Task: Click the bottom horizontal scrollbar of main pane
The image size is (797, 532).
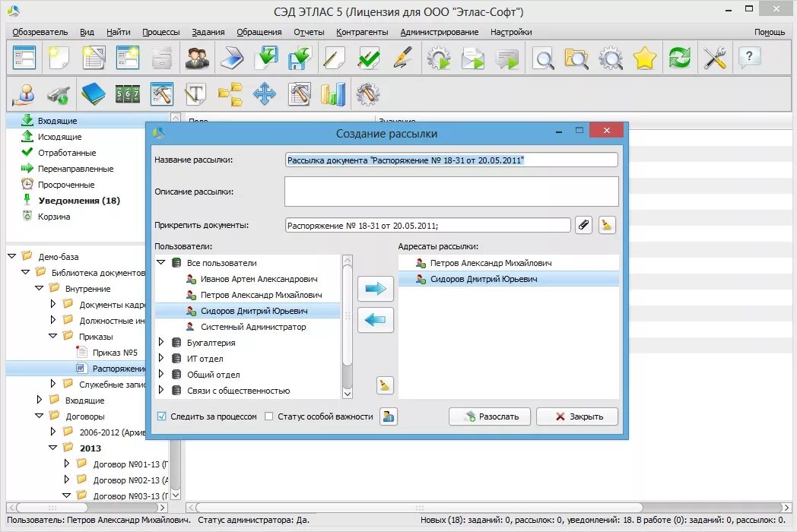Action: (419, 507)
